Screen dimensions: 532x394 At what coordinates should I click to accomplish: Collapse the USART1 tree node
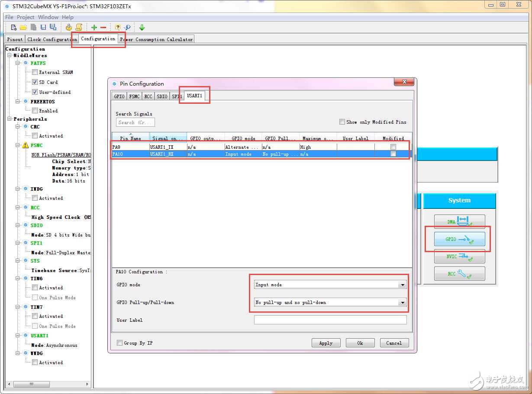pyautogui.click(x=18, y=336)
